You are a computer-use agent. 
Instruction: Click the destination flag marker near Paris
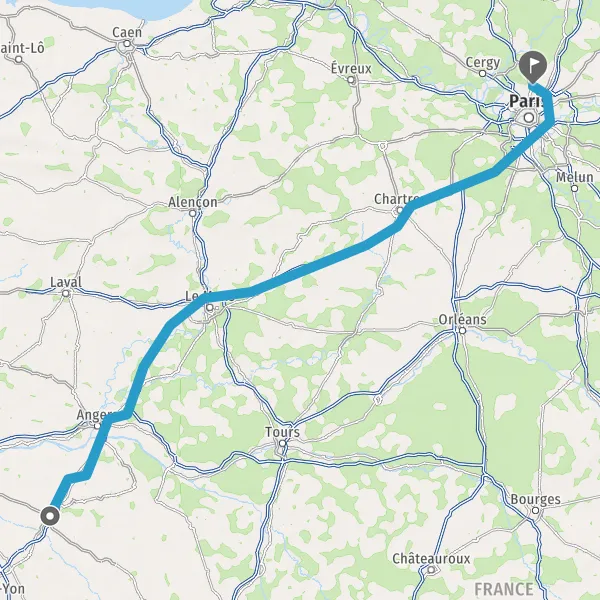pyautogui.click(x=533, y=67)
